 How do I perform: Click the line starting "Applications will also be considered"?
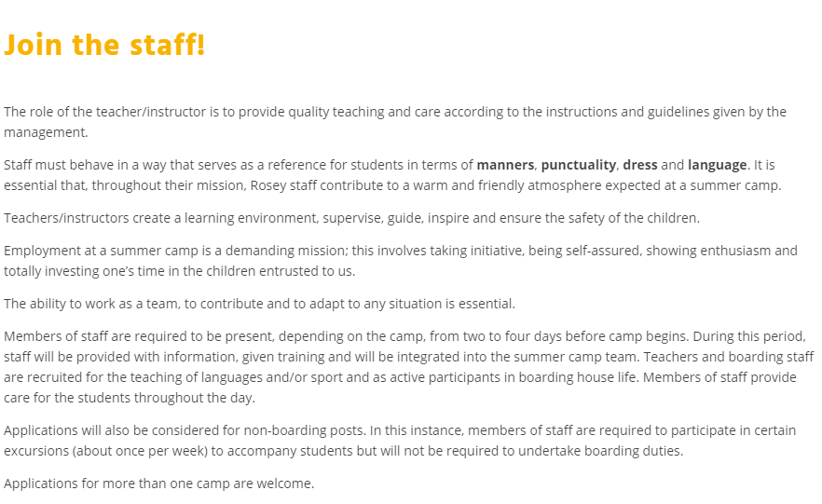(x=400, y=430)
